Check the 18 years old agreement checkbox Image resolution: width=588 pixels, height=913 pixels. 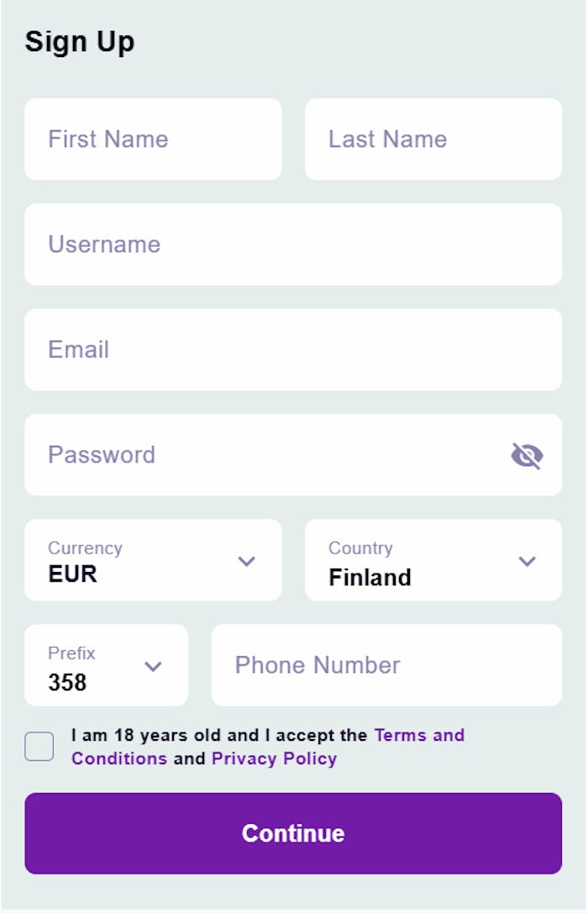pyautogui.click(x=39, y=746)
